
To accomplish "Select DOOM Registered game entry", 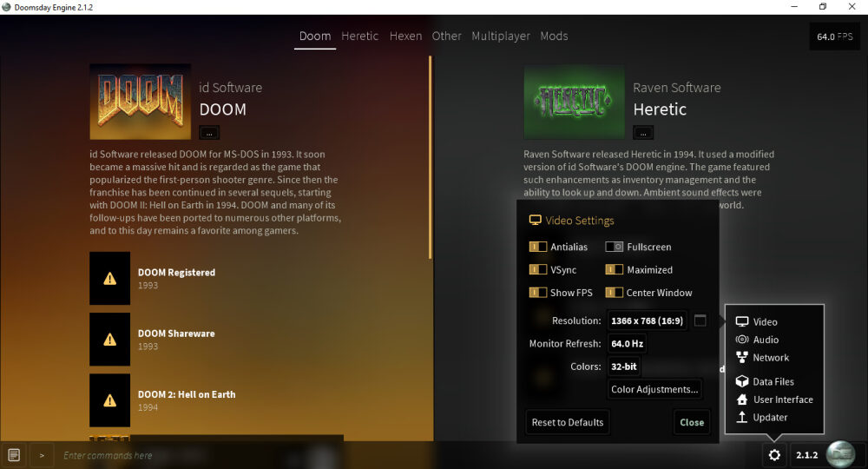I will click(x=216, y=278).
